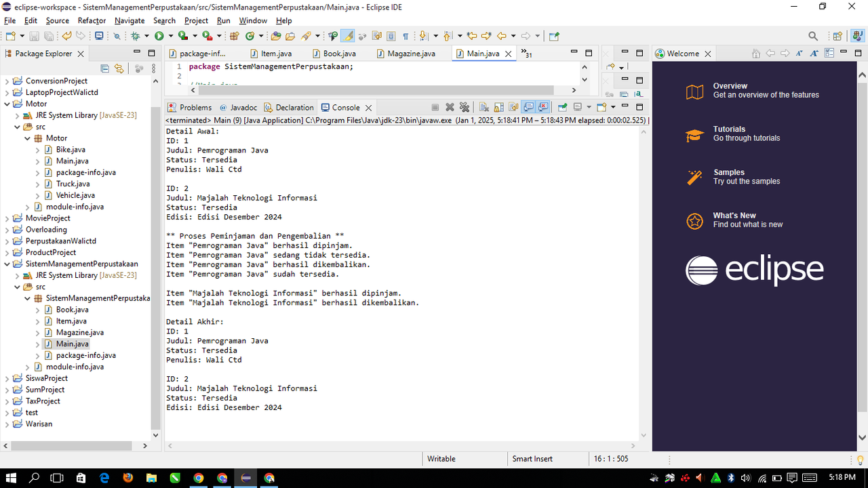Open the What's New link
This screenshot has width=868, height=488.
pyautogui.click(x=734, y=216)
